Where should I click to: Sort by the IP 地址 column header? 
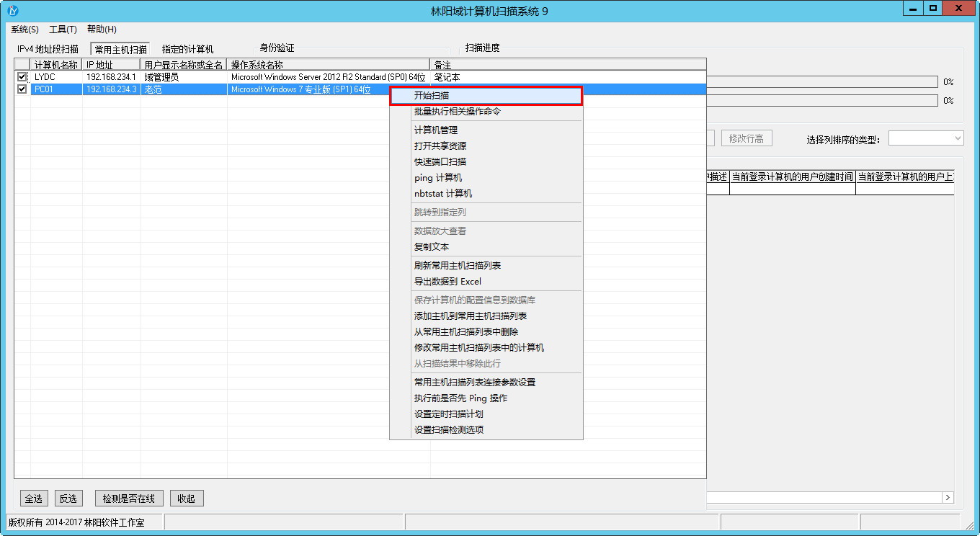(111, 65)
